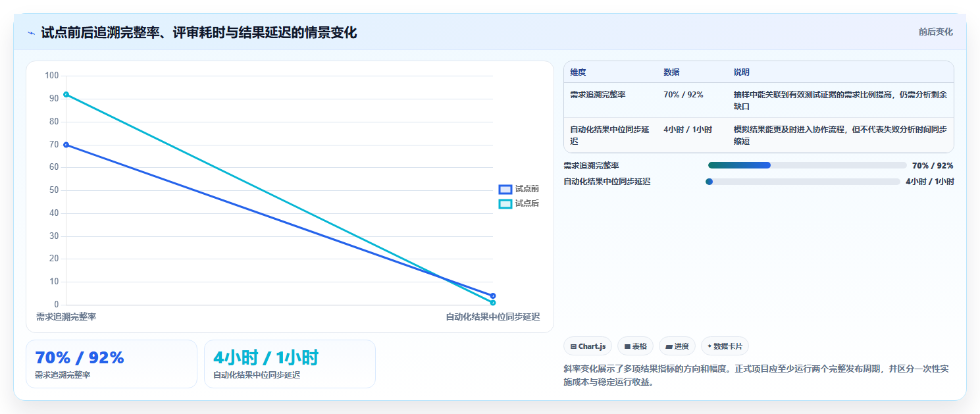Toggle the 试点后 legend swatch
The height and width of the screenshot is (414, 980).
click(505, 203)
